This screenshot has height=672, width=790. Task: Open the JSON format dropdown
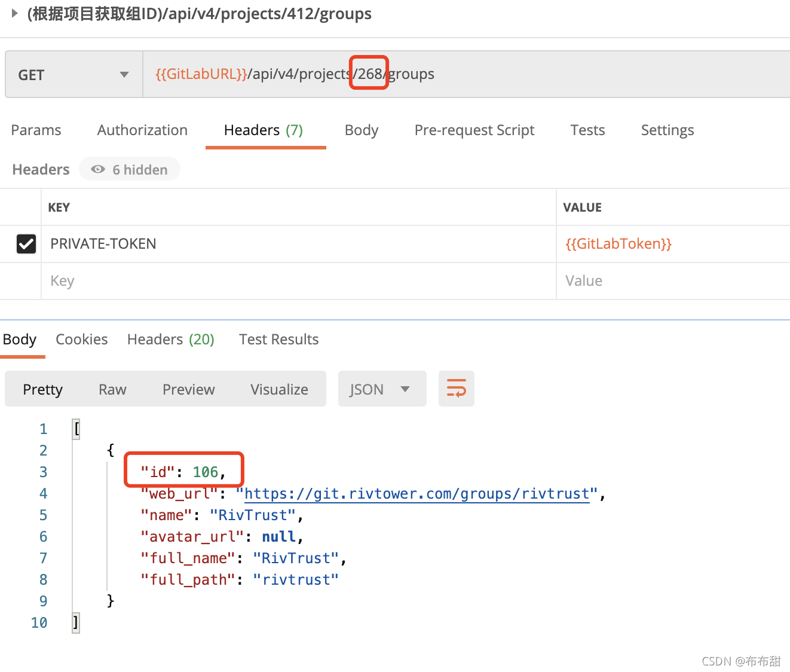382,389
